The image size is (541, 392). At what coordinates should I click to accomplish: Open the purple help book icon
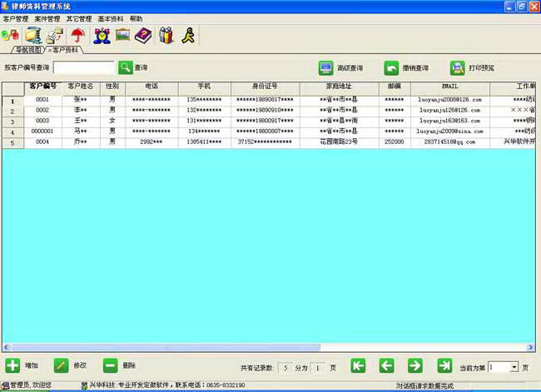[143, 35]
